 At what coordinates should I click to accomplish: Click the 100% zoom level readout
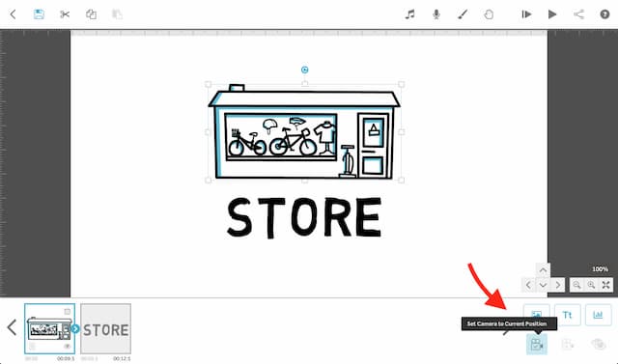(x=600, y=269)
